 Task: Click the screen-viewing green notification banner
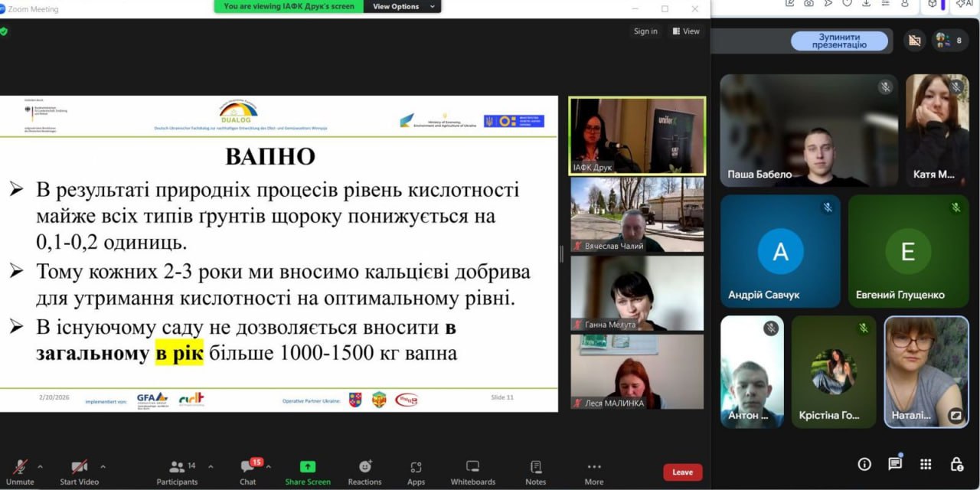coord(289,6)
